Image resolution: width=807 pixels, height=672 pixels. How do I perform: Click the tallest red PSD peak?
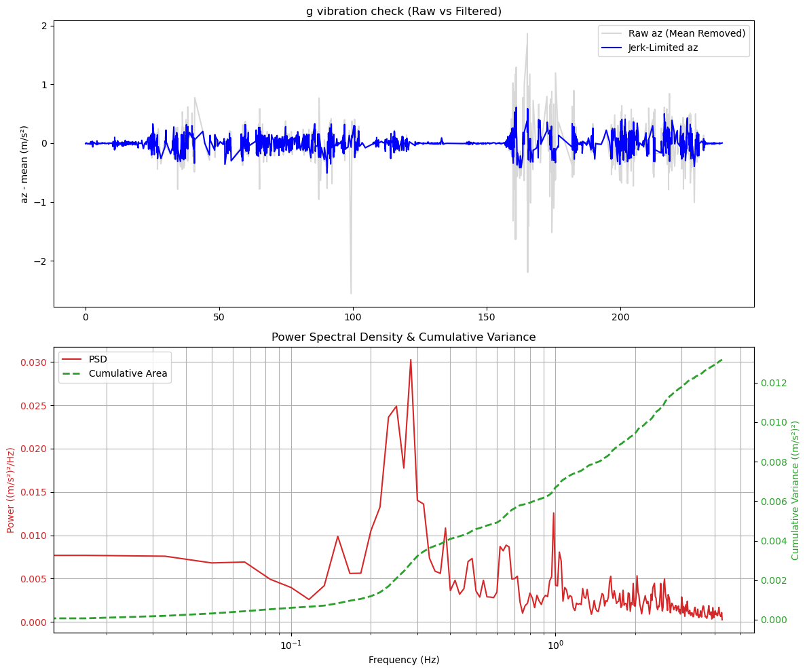(411, 360)
